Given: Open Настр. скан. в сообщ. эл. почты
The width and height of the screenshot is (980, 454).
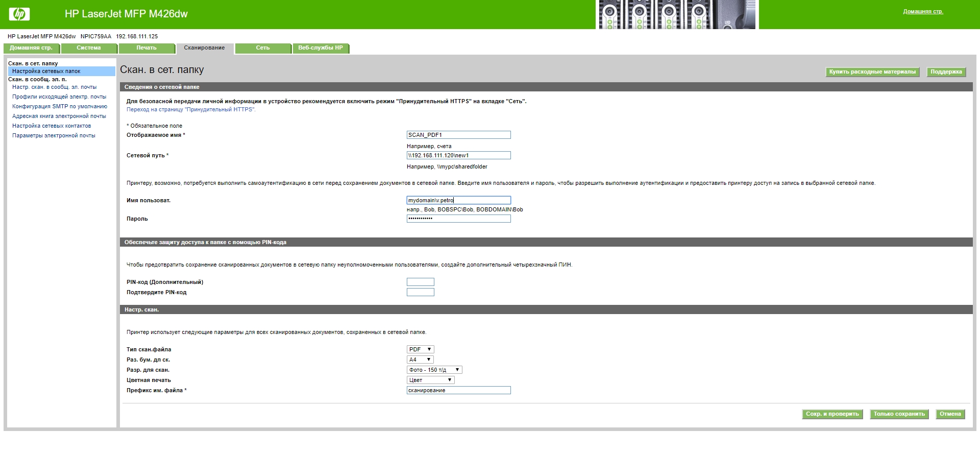Looking at the screenshot, I should click(54, 87).
